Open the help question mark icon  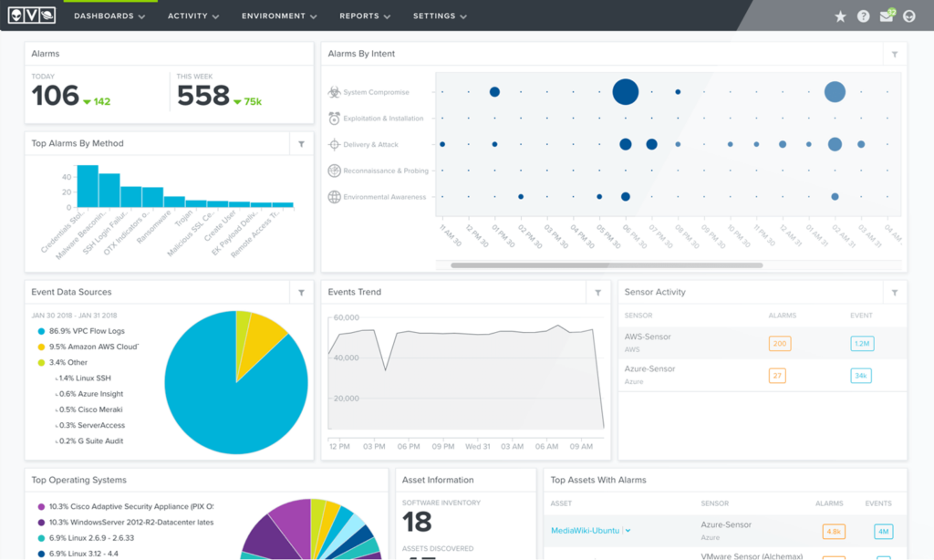pyautogui.click(x=863, y=16)
